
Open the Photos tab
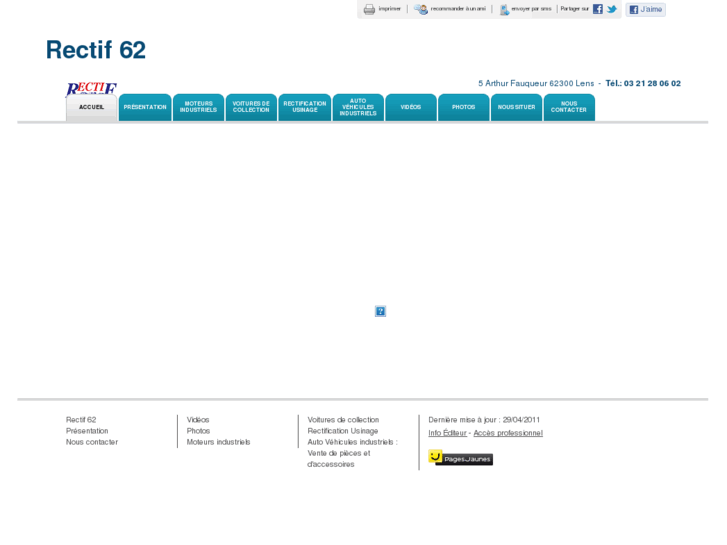point(464,108)
